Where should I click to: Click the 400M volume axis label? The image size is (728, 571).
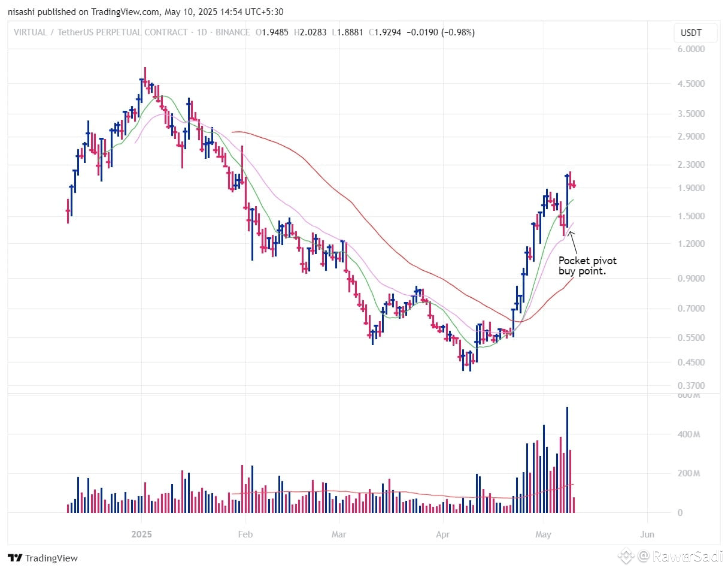pyautogui.click(x=688, y=434)
